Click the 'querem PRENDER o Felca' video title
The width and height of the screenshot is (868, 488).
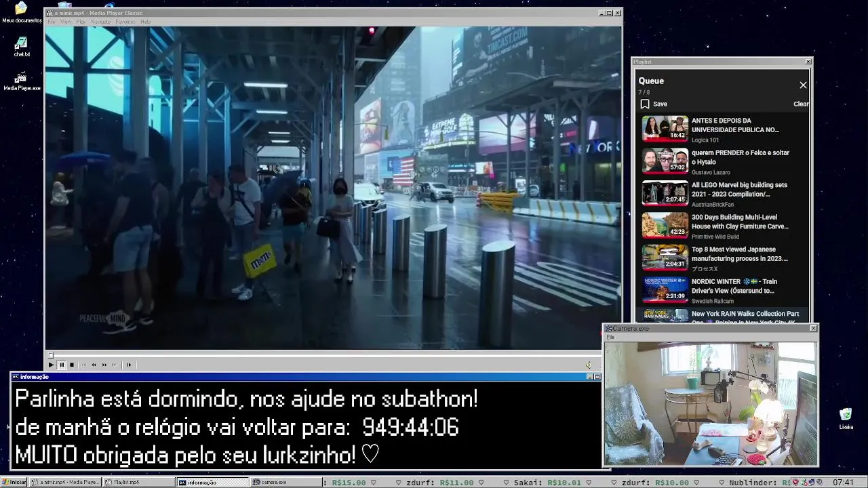[x=741, y=157]
